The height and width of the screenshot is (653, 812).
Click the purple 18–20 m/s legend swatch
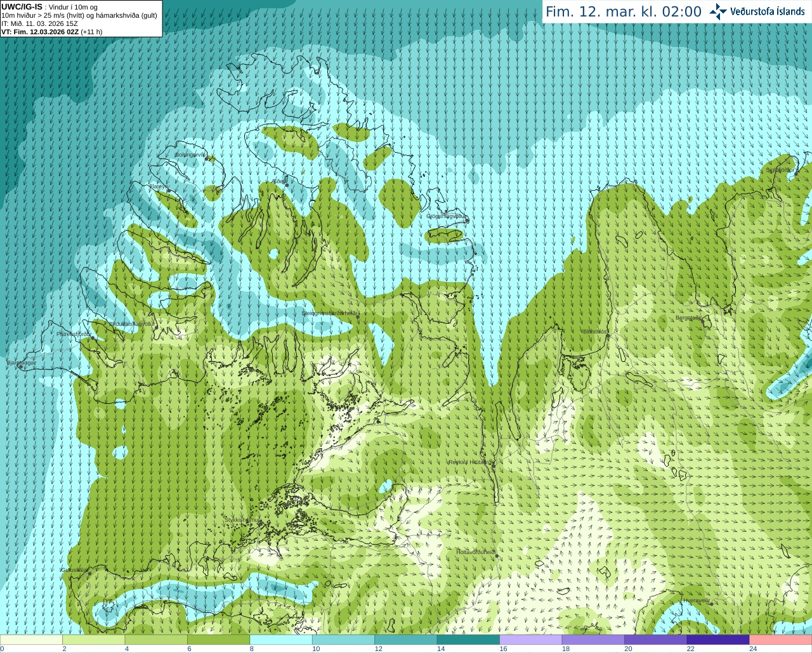pos(593,639)
